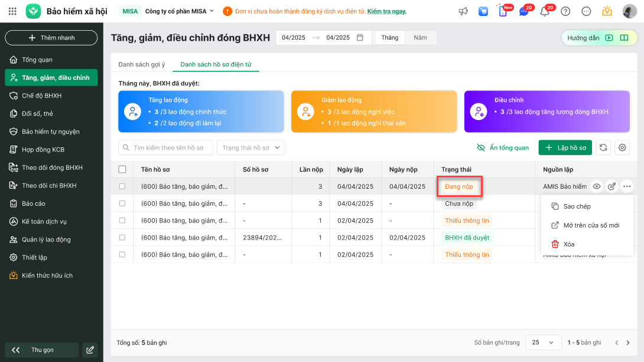
Task: Click the lightbulb suggestions icon
Action: (x=607, y=11)
